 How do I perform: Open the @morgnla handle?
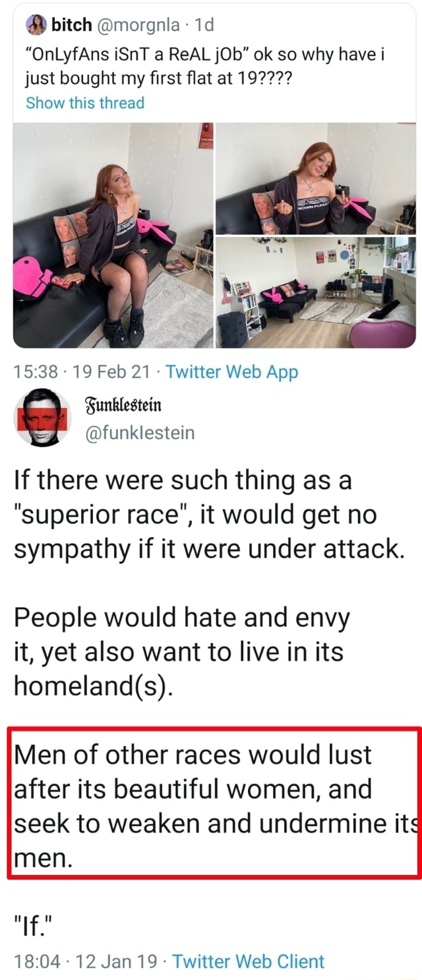[138, 25]
